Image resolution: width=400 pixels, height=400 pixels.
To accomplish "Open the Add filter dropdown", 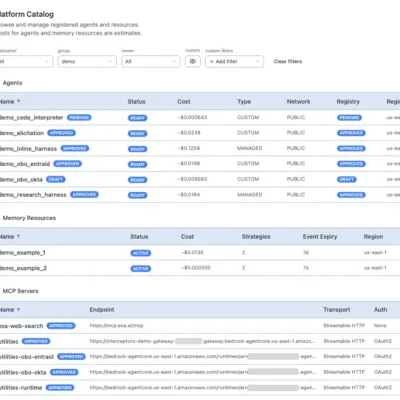I will click(234, 61).
